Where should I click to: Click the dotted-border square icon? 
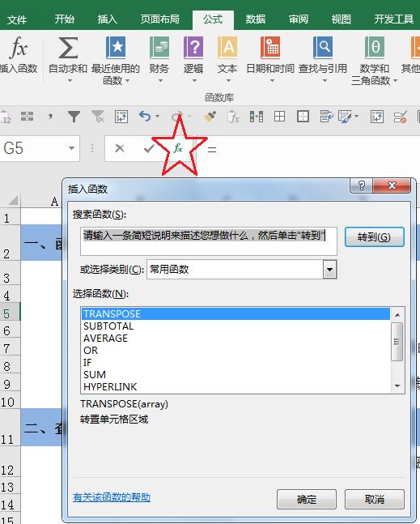(x=303, y=117)
